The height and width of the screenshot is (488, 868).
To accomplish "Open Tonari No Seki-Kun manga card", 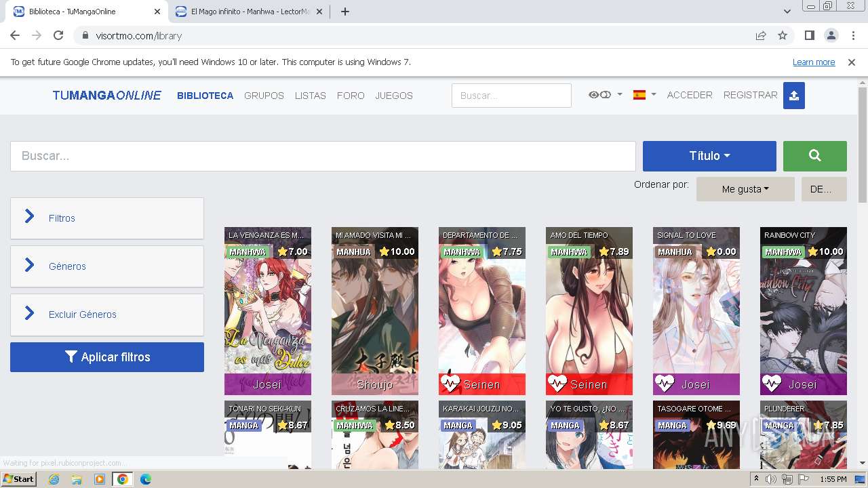I will (x=268, y=434).
